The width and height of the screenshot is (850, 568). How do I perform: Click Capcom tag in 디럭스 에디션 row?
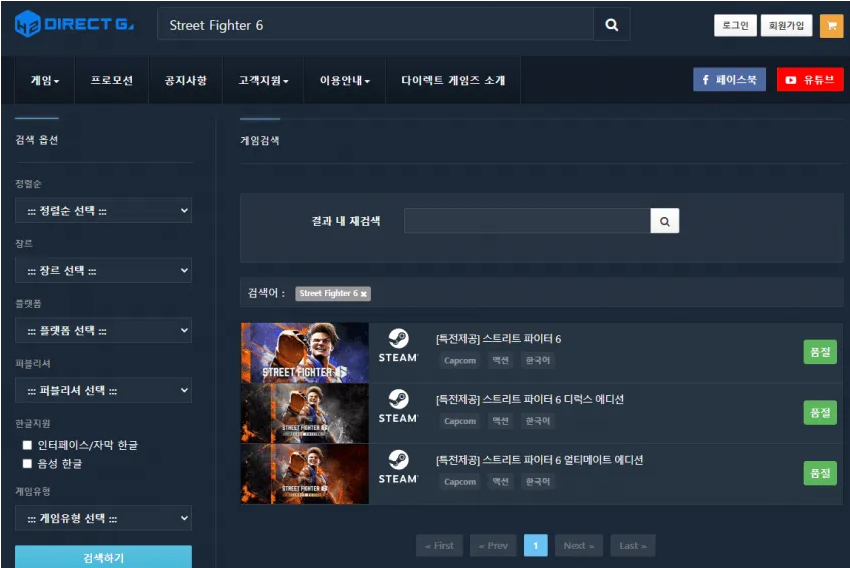[x=460, y=421]
